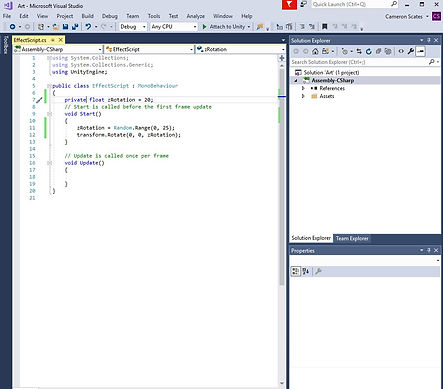Sync with Active Document in Solution Explorer
443x389 pixels.
point(359,51)
